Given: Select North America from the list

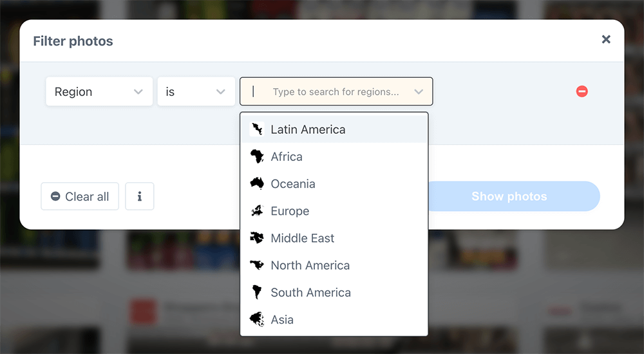Looking at the screenshot, I should click(334, 265).
